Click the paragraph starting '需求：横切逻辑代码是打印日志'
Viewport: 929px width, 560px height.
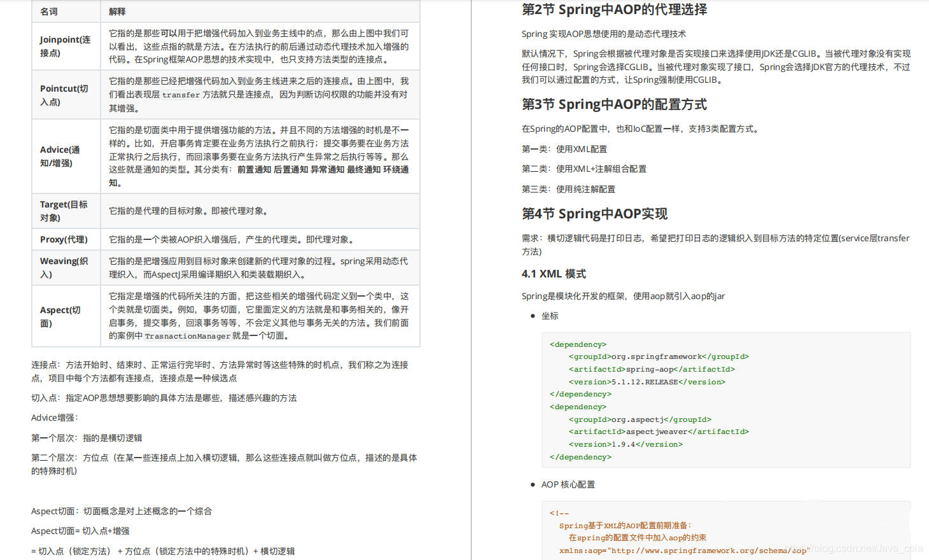pos(716,244)
